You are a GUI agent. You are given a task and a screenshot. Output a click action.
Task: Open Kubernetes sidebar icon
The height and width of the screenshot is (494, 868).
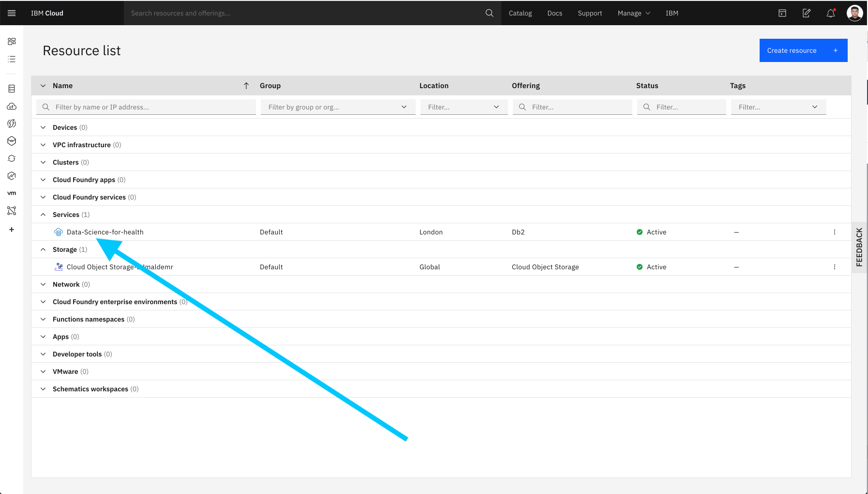[12, 141]
